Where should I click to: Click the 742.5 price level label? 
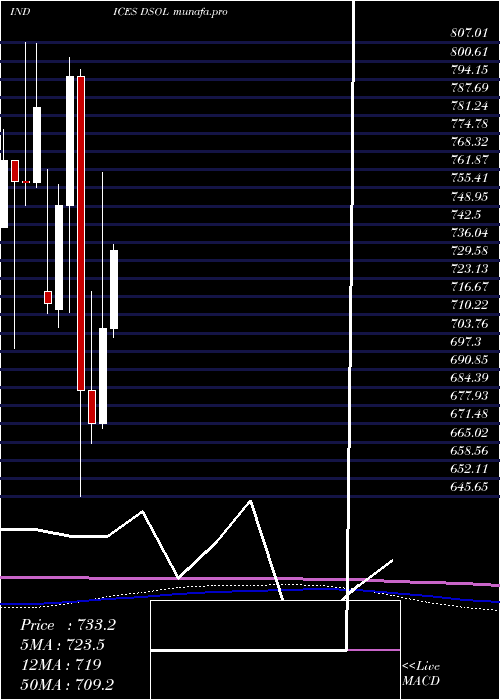[466, 215]
